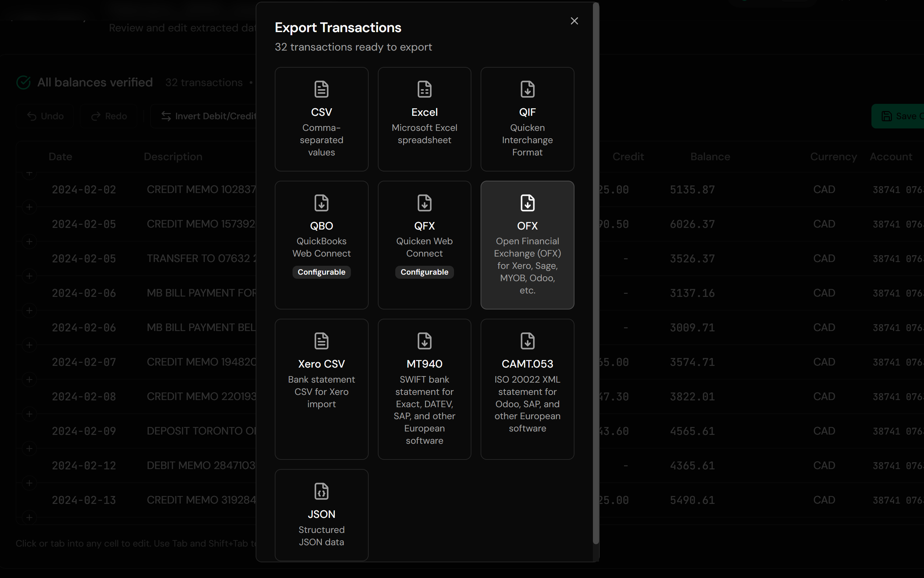Click the Excel spreadsheet icon

[x=424, y=89]
